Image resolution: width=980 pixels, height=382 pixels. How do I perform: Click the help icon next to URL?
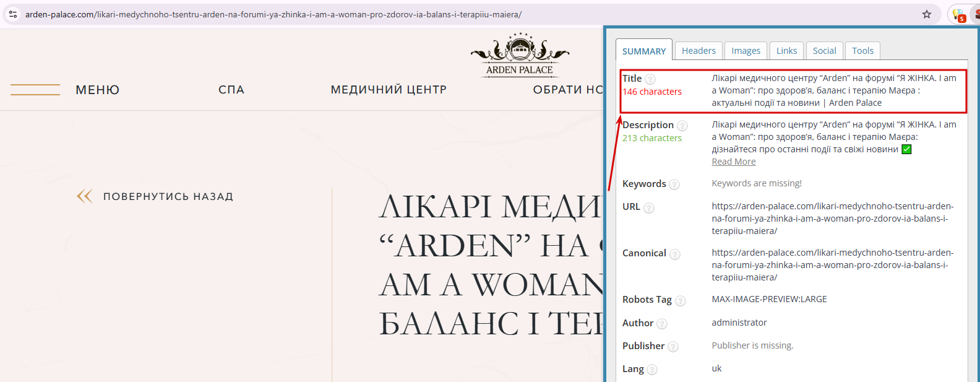tap(649, 208)
